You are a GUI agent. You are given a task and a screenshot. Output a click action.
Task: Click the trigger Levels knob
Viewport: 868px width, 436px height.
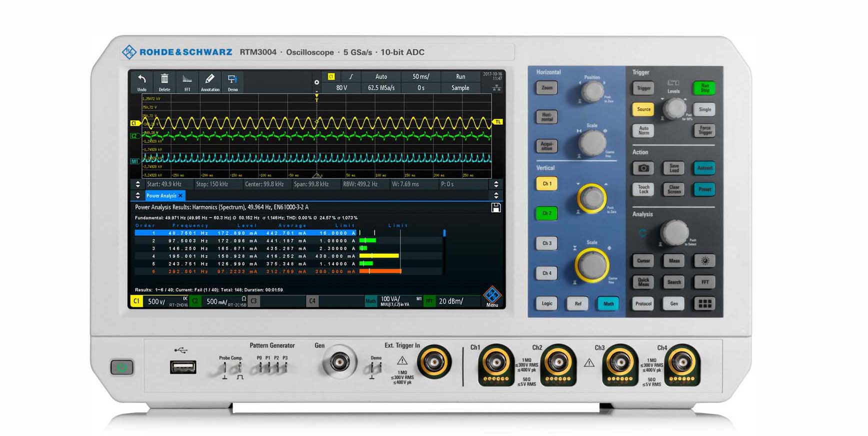[x=674, y=108]
